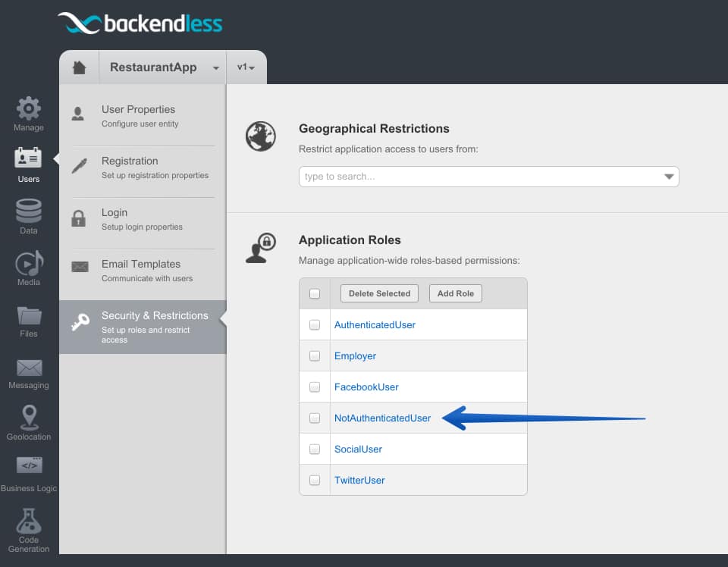Click the Registration pen icon
728x567 pixels.
pyautogui.click(x=80, y=166)
